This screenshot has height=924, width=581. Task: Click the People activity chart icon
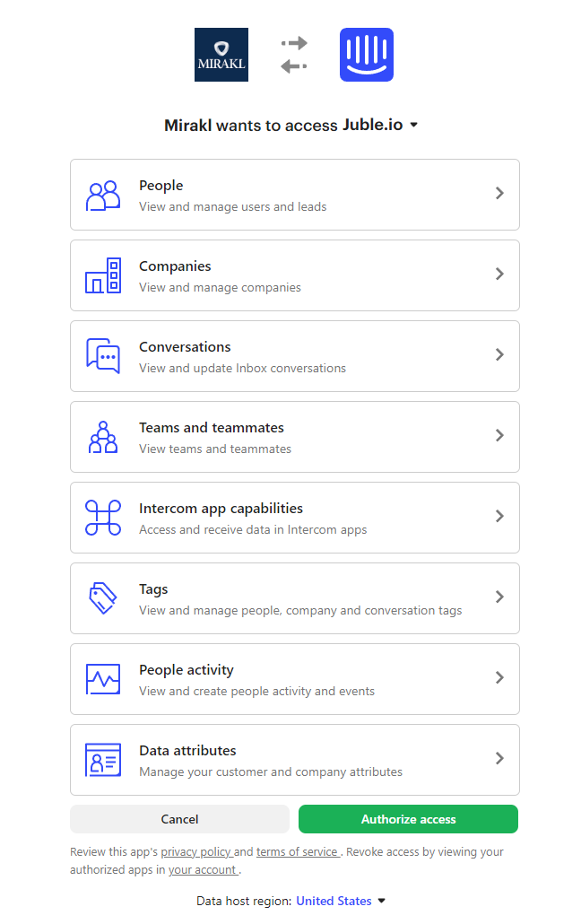(103, 679)
